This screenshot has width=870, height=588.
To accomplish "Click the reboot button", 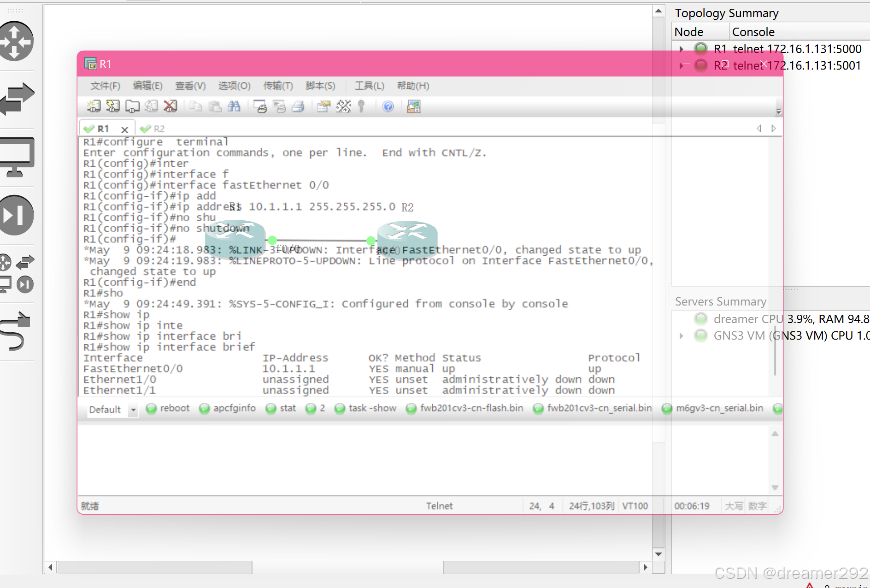I will coord(168,408).
